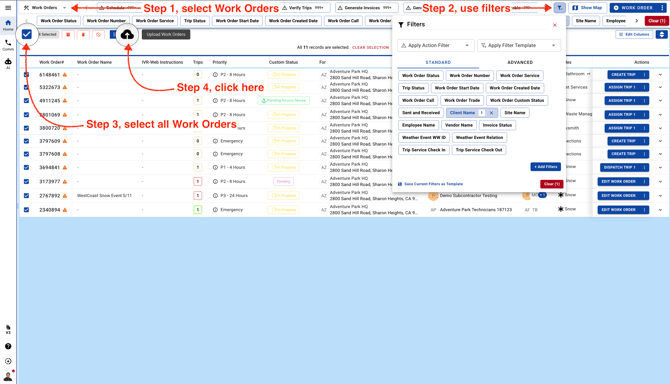Screen dimensions: 670x384
Task: Open the Verify Trips tab
Action: click(305, 8)
